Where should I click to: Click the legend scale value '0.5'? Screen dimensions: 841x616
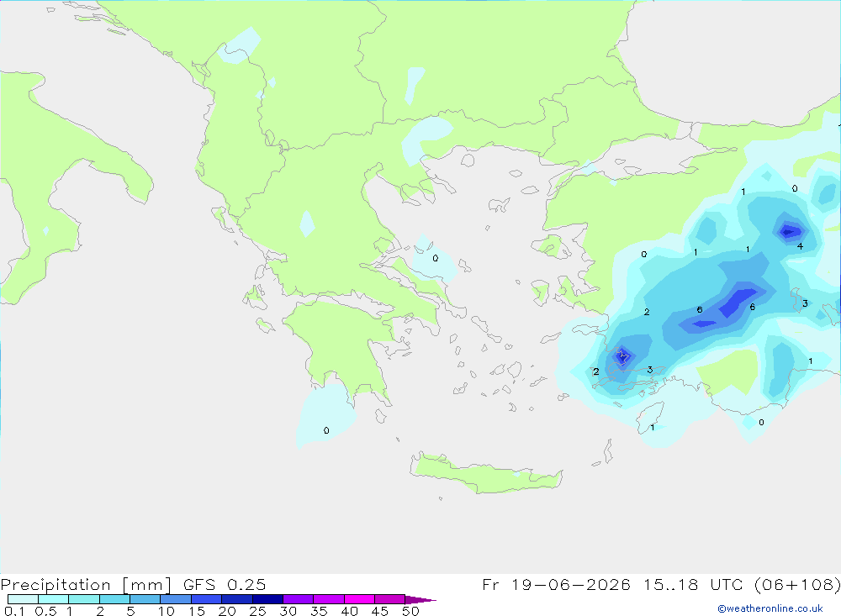pyautogui.click(x=45, y=611)
